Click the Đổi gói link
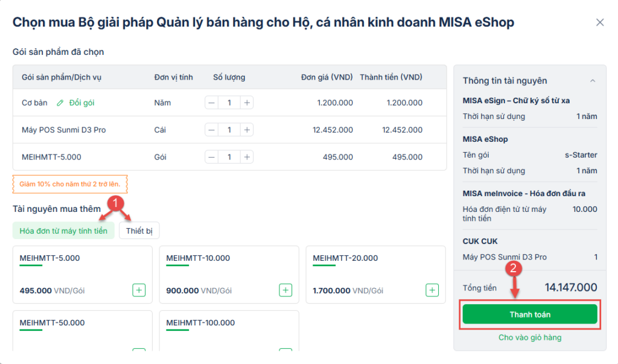Image resolution: width=618 pixels, height=364 pixels. click(x=81, y=103)
